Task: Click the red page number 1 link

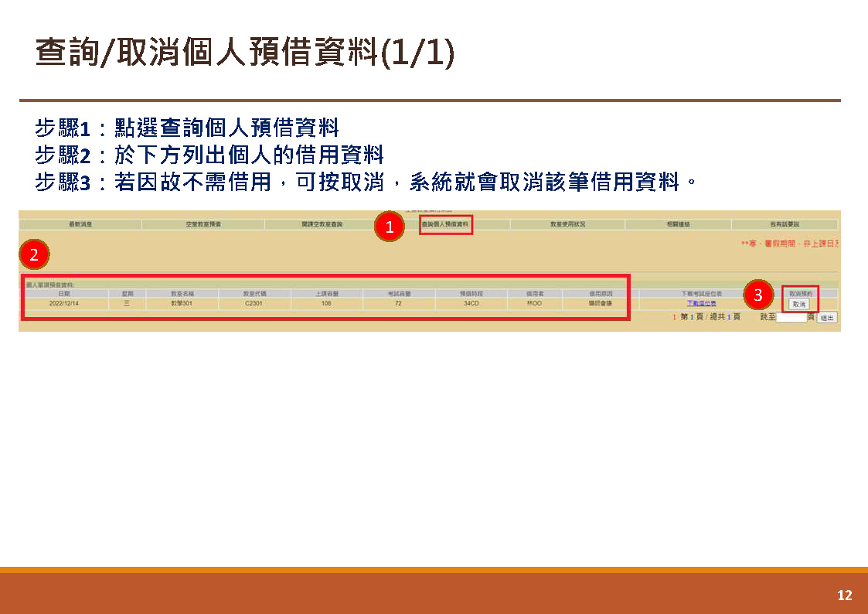Action: click(674, 317)
